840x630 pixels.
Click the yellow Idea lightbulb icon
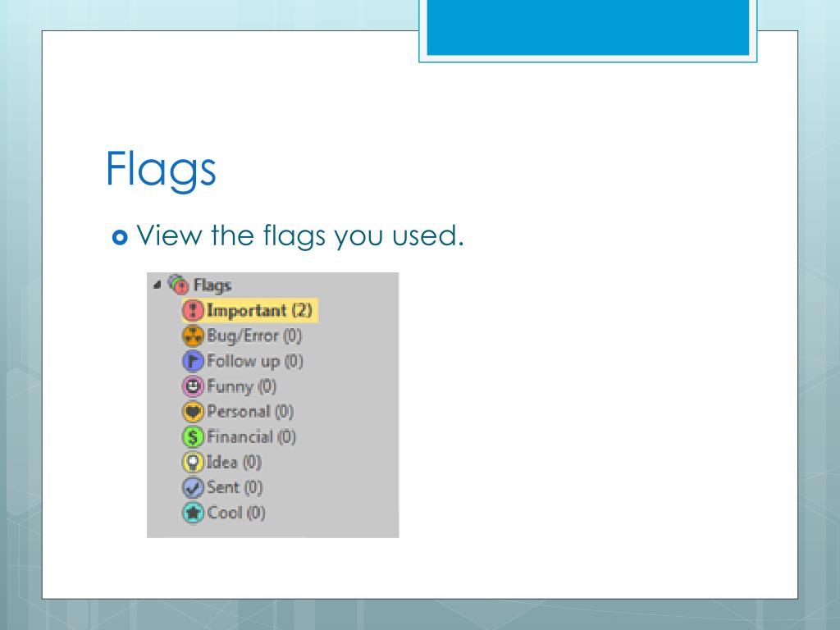coord(193,462)
